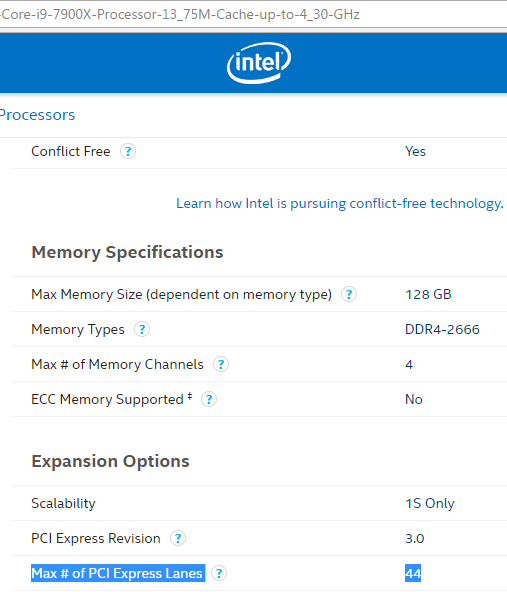This screenshot has width=507, height=592.
Task: Open the Max # of Memory Channels help icon
Action: coord(221,364)
